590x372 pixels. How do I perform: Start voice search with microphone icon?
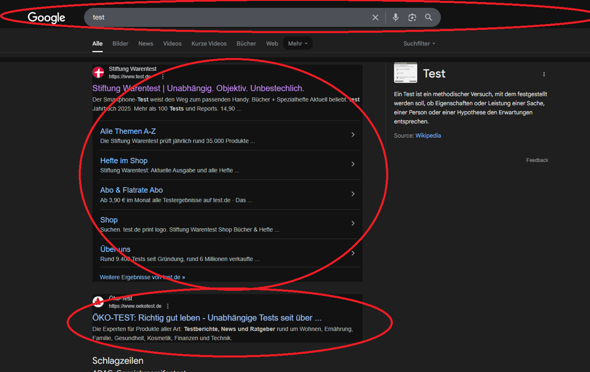(x=395, y=17)
